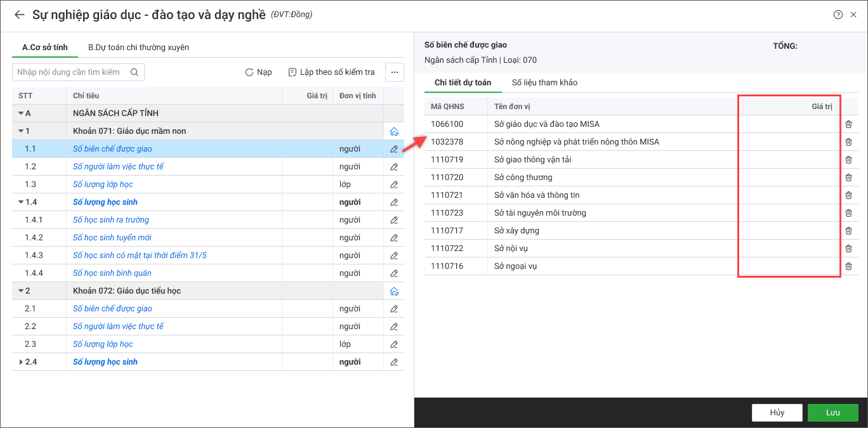This screenshot has height=428, width=868.
Task: Open the three-dot more options menu
Action: tap(394, 72)
